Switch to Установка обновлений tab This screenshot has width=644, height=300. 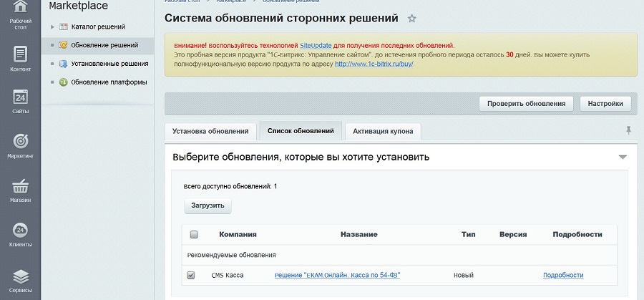coord(210,132)
